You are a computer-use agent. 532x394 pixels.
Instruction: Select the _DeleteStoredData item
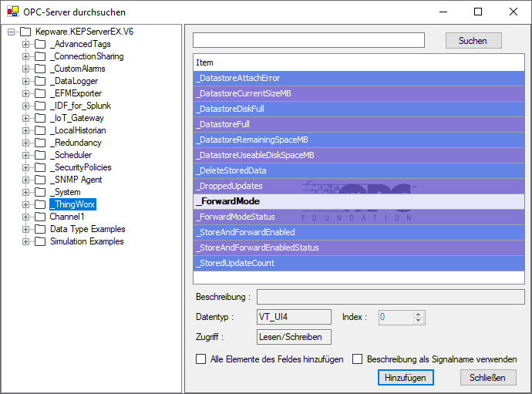click(x=359, y=170)
